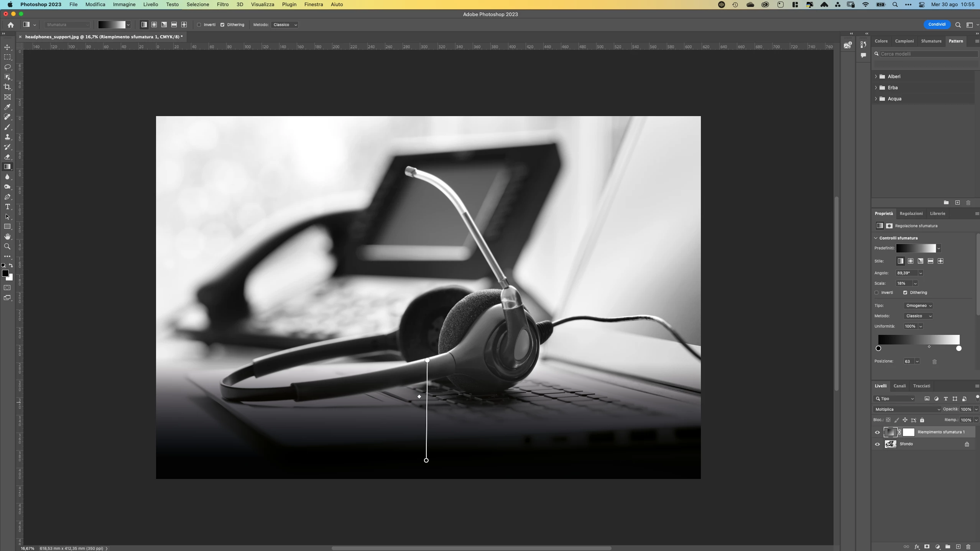Hide the Sfondo layer visibility
The image size is (980, 551).
click(877, 444)
